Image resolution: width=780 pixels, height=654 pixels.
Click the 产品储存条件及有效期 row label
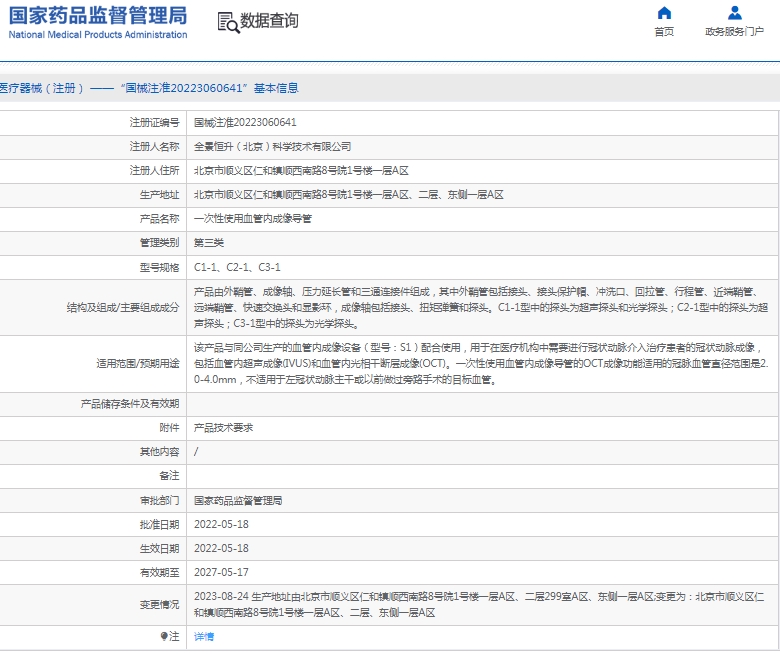pyautogui.click(x=130, y=404)
